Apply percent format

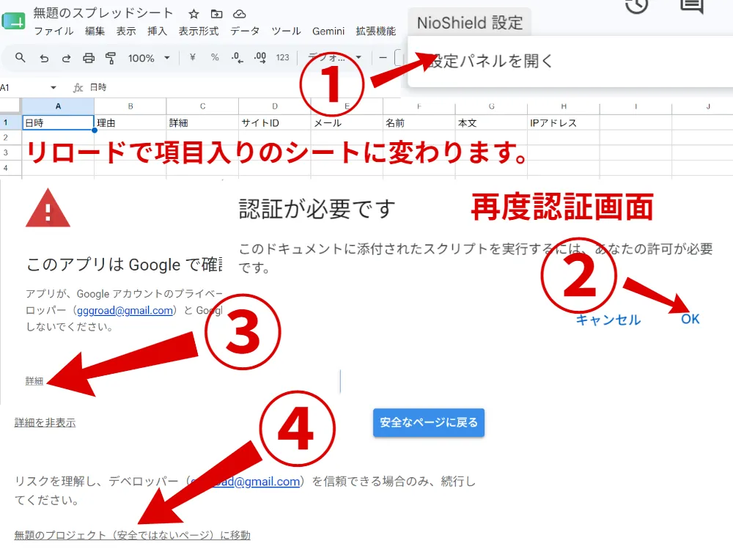tap(215, 57)
